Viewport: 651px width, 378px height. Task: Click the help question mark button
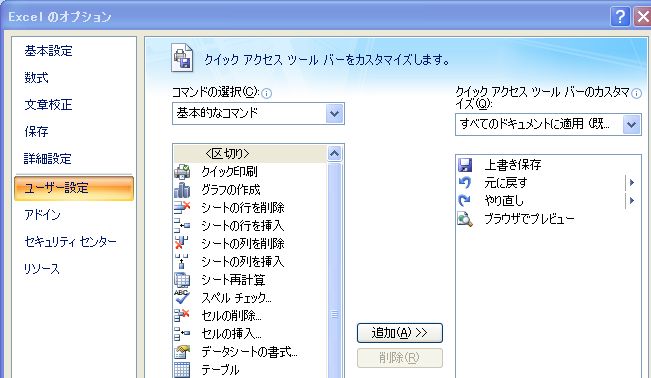click(x=620, y=17)
